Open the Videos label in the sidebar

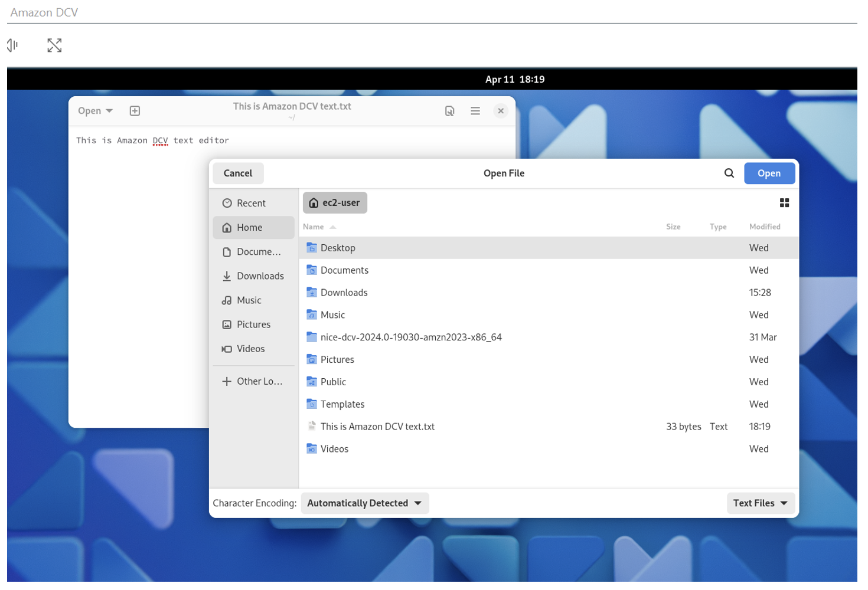(251, 349)
